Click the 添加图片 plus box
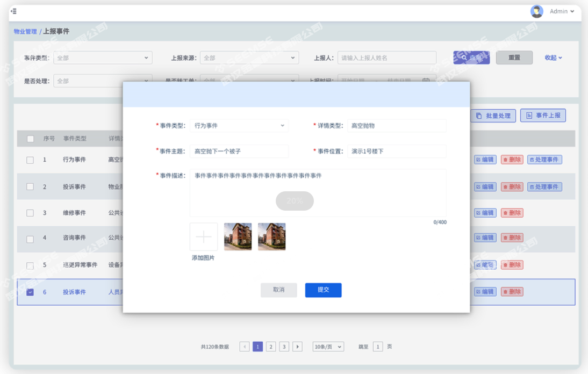This screenshot has height=374, width=588. [204, 237]
